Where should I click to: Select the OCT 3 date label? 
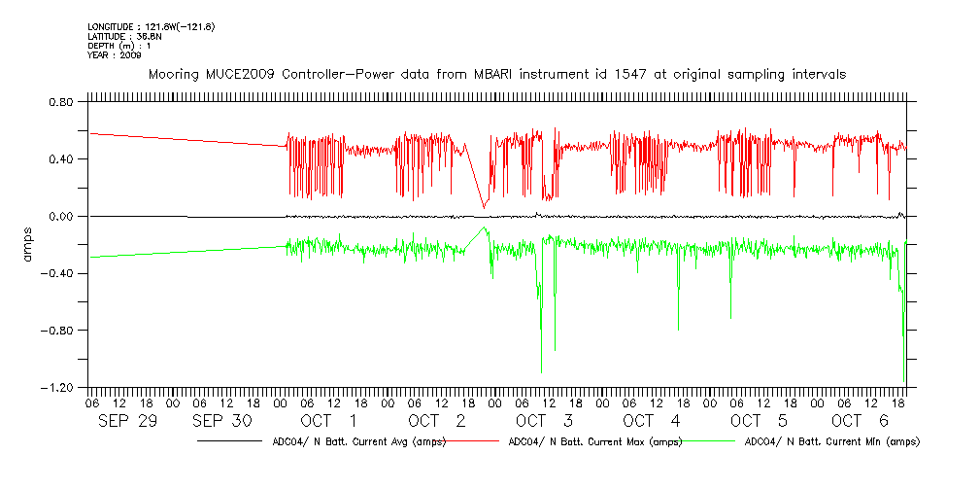pos(544,421)
